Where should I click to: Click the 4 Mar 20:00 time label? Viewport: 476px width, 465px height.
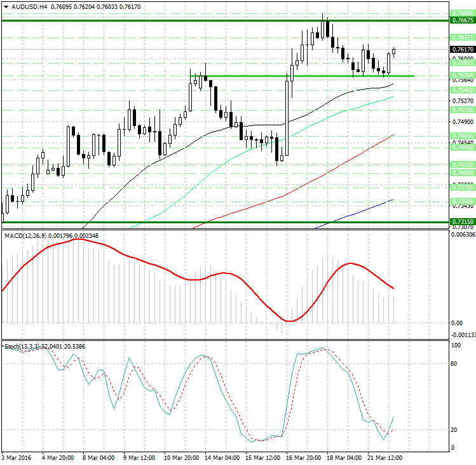58,458
